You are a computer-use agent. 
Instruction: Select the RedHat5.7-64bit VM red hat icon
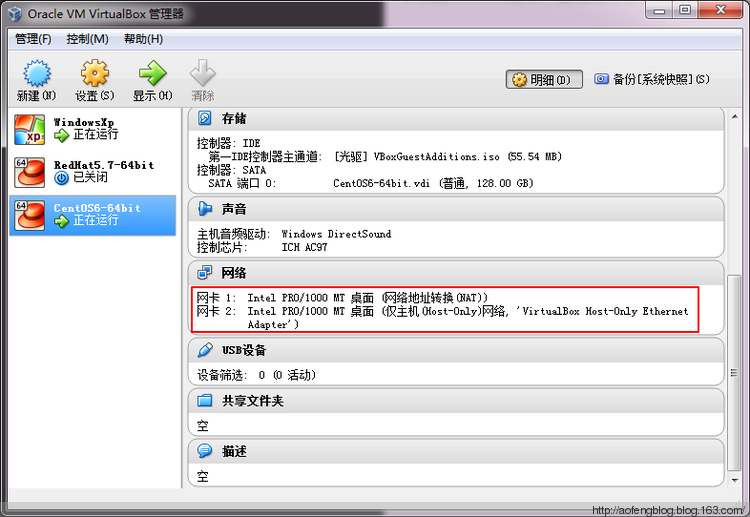tap(30, 173)
